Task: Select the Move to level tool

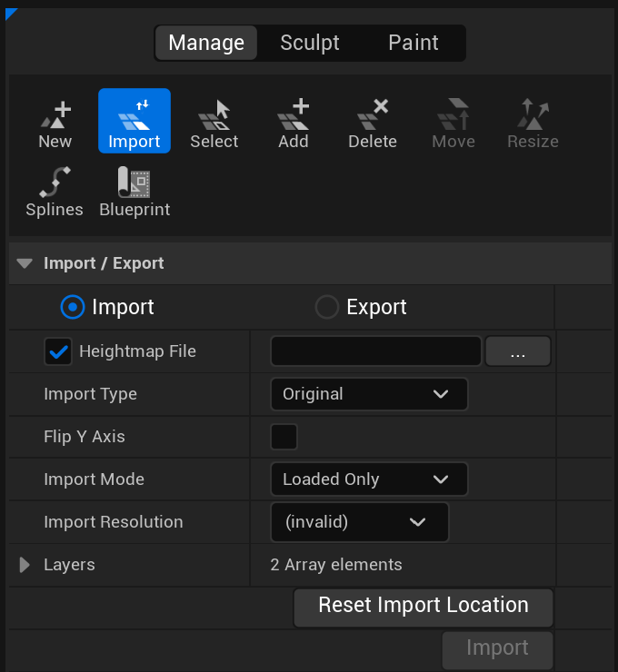Action: coord(454,124)
